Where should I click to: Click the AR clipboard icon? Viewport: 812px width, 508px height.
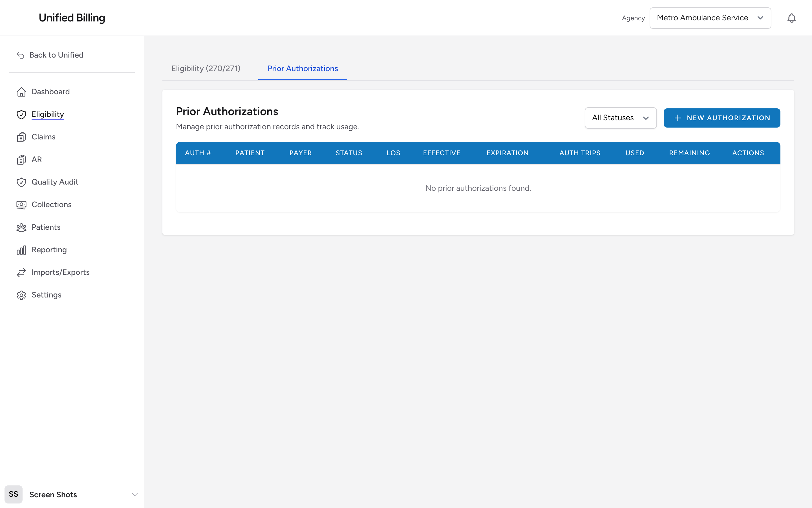point(21,159)
